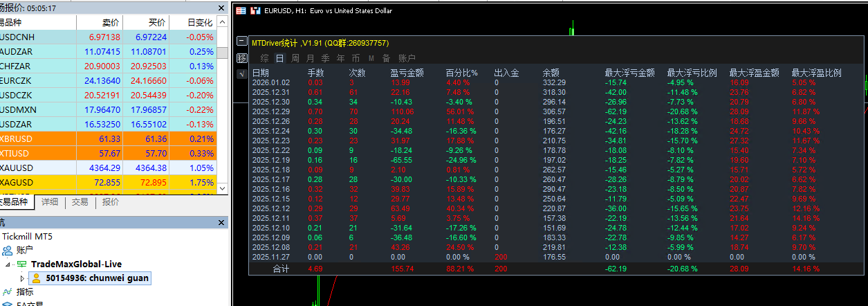
Task: Sort Market Watch by 日变化 column header
Action: (193, 23)
